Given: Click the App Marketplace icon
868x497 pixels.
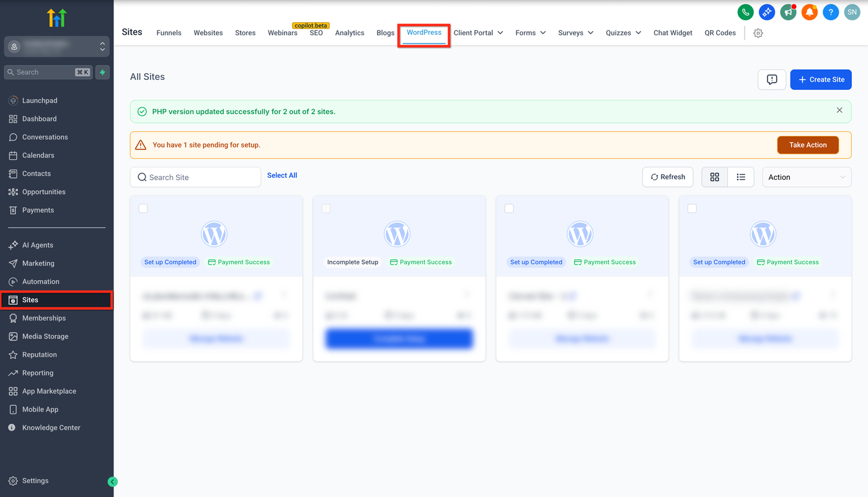Looking at the screenshot, I should 13,391.
